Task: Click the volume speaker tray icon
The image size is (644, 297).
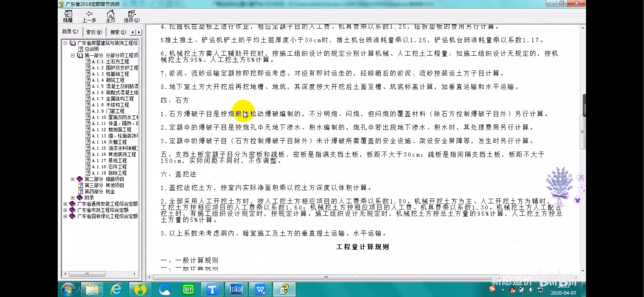Action: (531, 290)
